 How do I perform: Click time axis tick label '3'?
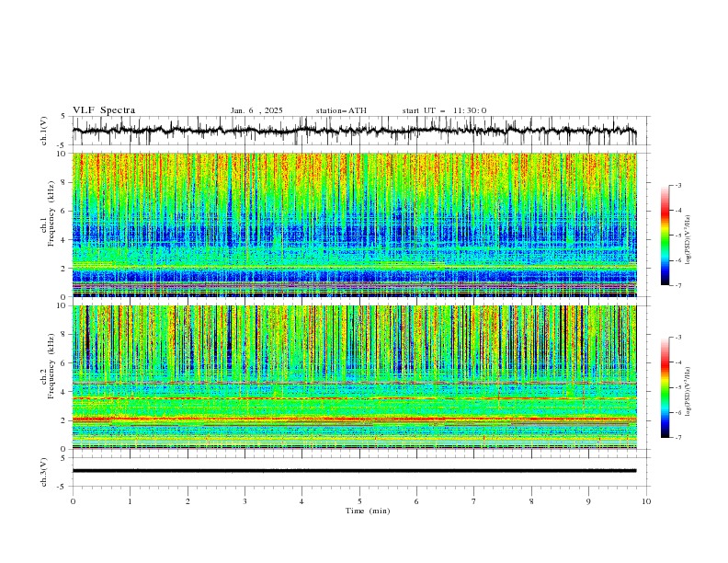tap(245, 501)
